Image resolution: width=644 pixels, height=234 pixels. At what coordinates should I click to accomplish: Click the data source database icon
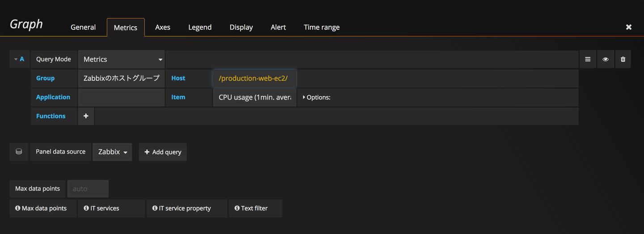coord(19,152)
